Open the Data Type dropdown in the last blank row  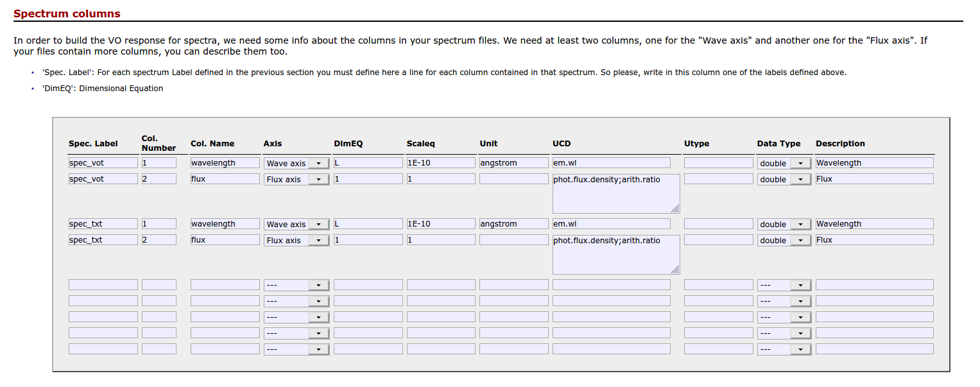[x=784, y=349]
